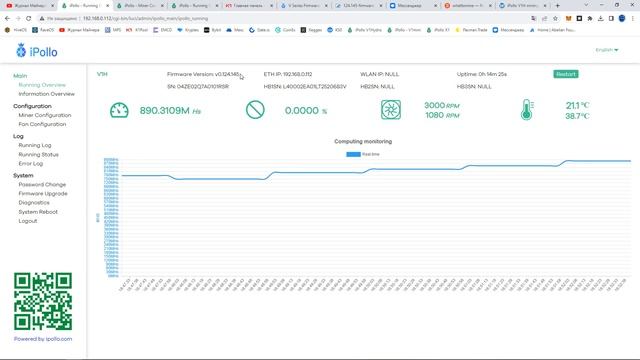
Task: Open the HiveOS bookmark
Action: pyautogui.click(x=16, y=30)
